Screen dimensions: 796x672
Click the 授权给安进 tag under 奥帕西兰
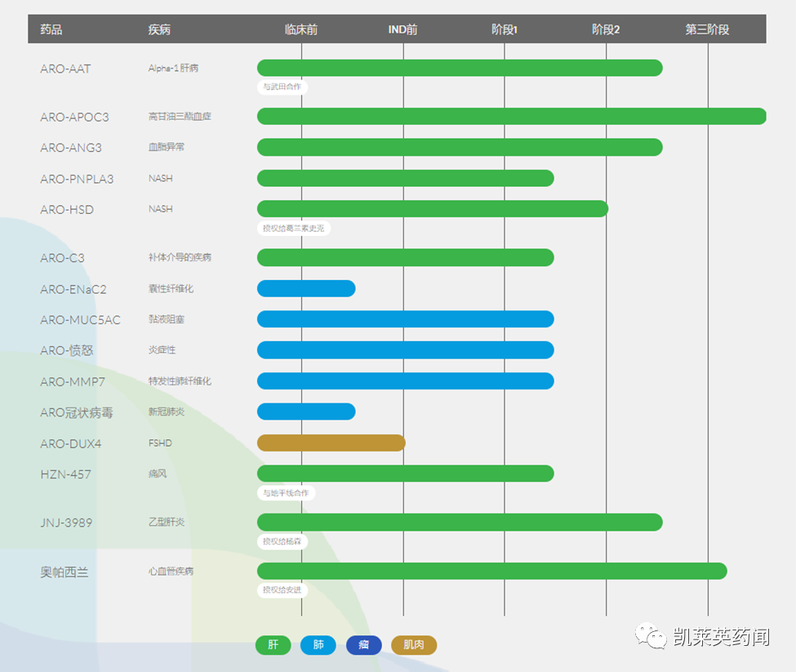(x=282, y=590)
